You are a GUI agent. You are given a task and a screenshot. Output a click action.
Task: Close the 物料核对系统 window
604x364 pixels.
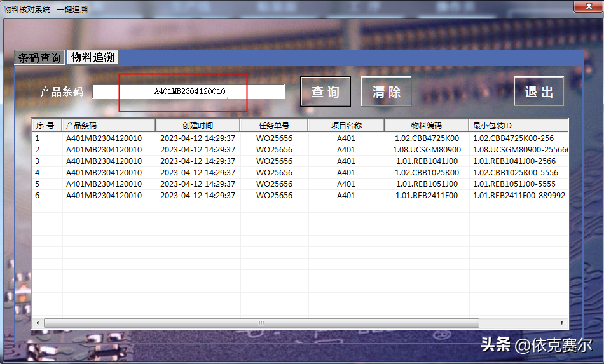588,6
